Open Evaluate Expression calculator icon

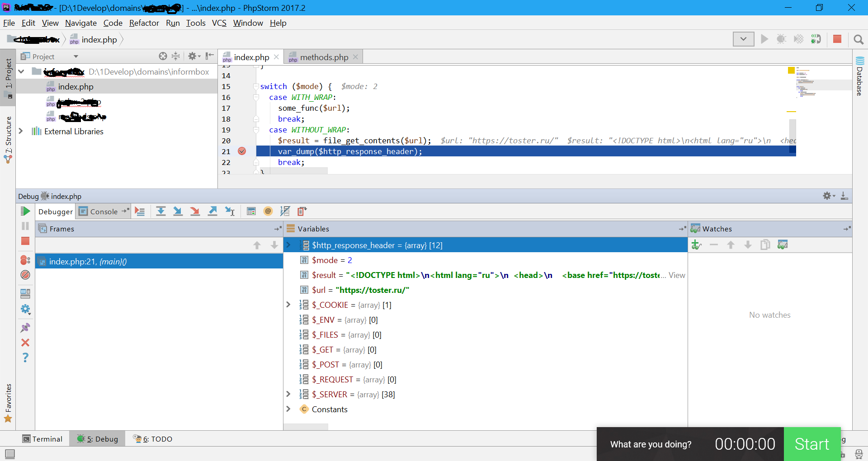click(x=251, y=212)
